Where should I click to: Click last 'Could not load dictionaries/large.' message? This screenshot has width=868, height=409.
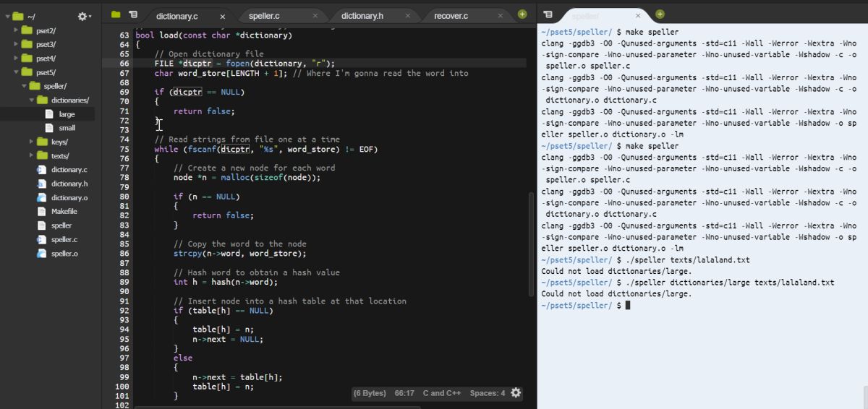616,294
